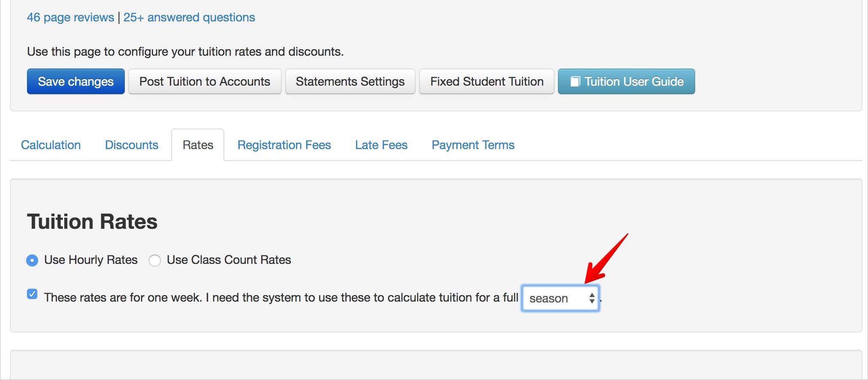Screen dimensions: 868x380
Task: Open the Discounts tab
Action: pos(132,145)
